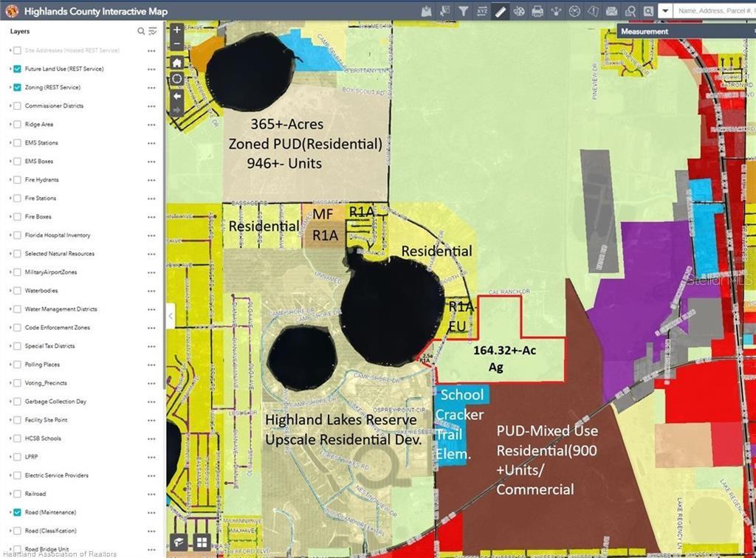
Task: Open the Print tool
Action: (x=537, y=11)
